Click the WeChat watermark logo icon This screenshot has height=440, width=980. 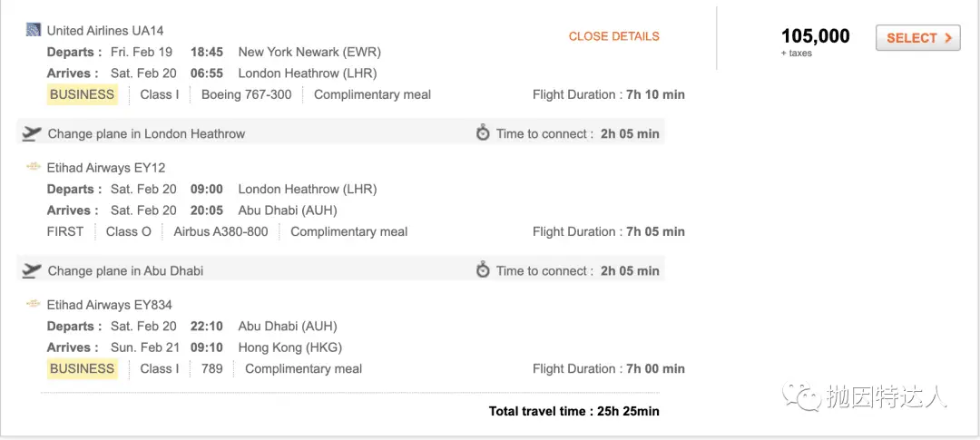[x=800, y=396]
